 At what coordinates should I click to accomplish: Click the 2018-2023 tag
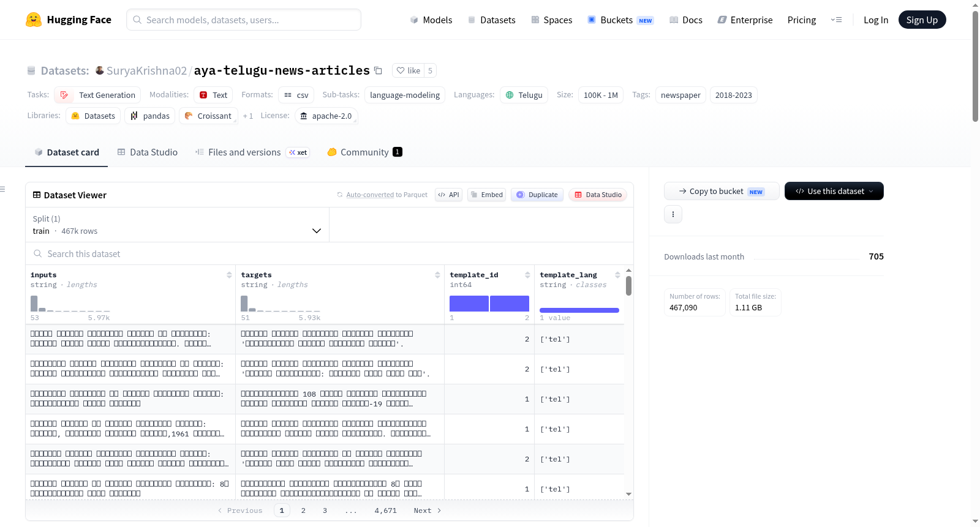pos(734,95)
